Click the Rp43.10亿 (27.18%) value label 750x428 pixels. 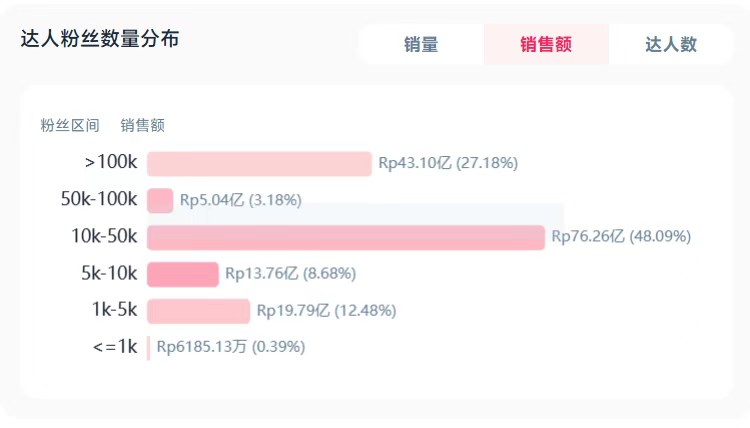(x=448, y=164)
